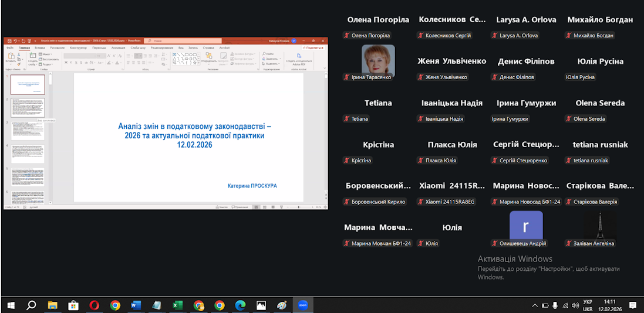The image size is (644, 313).
Task: Click the Создать слайд icon
Action: (32, 56)
